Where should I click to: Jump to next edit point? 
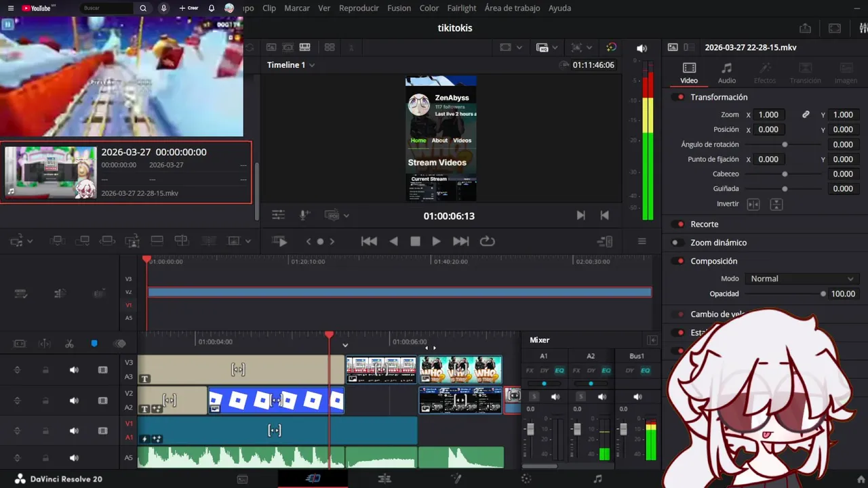click(x=580, y=215)
